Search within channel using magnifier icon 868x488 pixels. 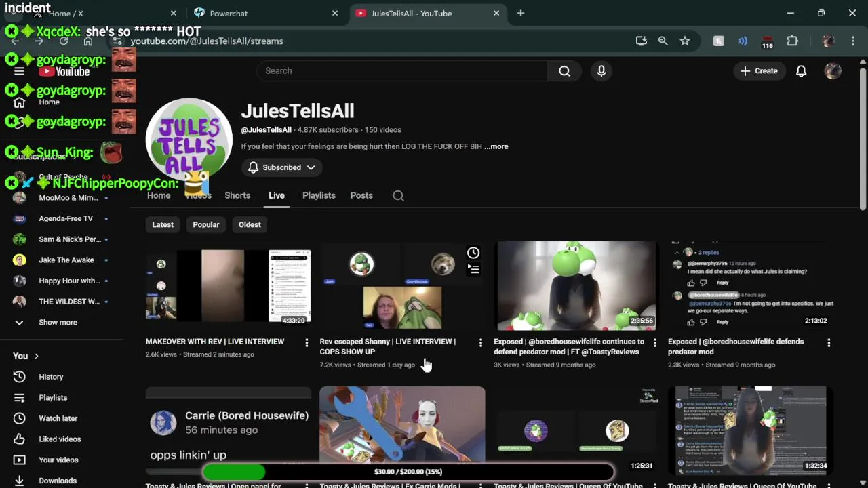[398, 196]
